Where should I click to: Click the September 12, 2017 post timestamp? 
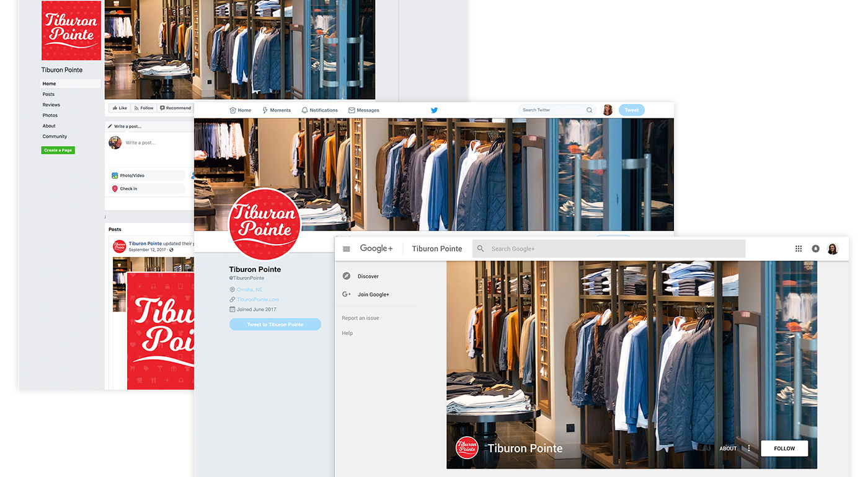point(147,250)
